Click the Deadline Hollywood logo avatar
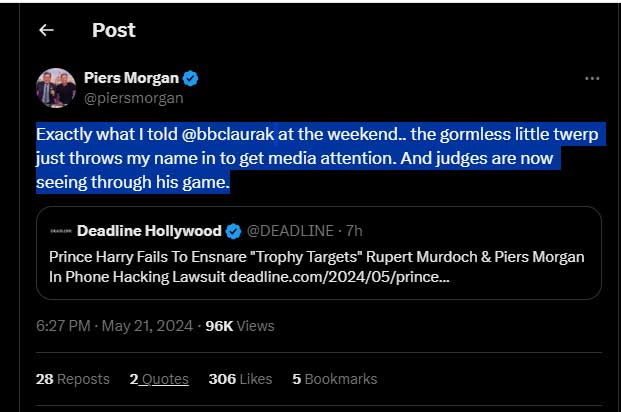The image size is (621, 412). (x=60, y=232)
